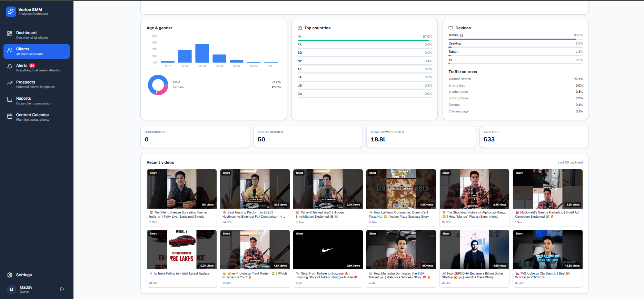The image size is (644, 299).
Task: Click the Avg Likes 533 card
Action: coord(534,137)
